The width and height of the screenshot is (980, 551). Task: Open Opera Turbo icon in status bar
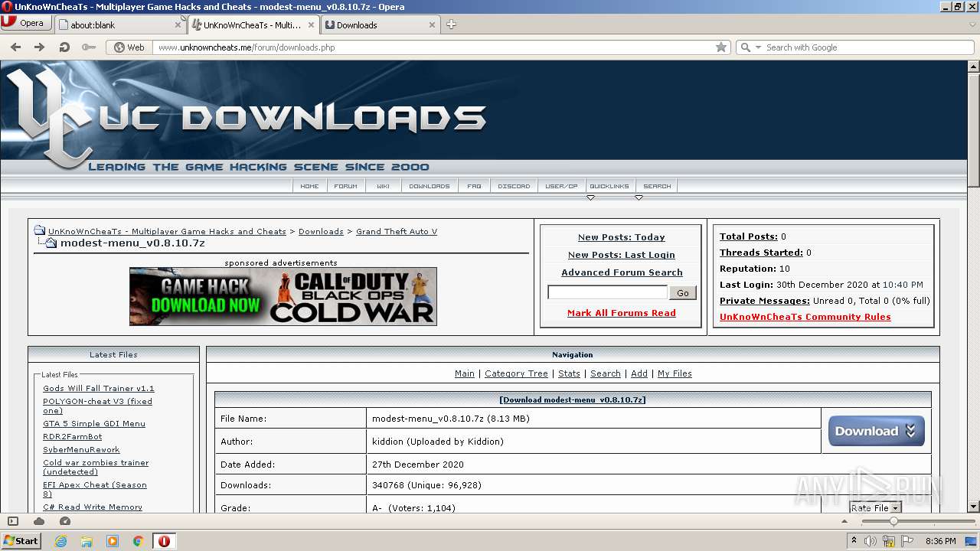(65, 521)
